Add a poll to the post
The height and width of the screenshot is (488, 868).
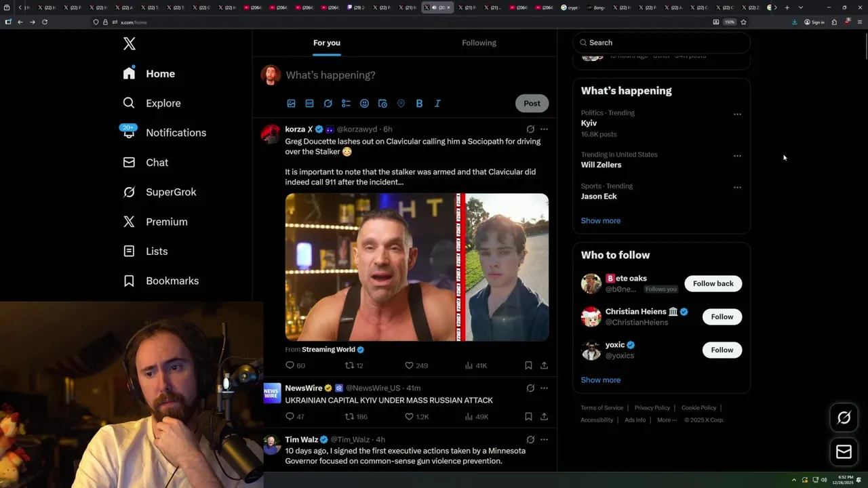346,104
